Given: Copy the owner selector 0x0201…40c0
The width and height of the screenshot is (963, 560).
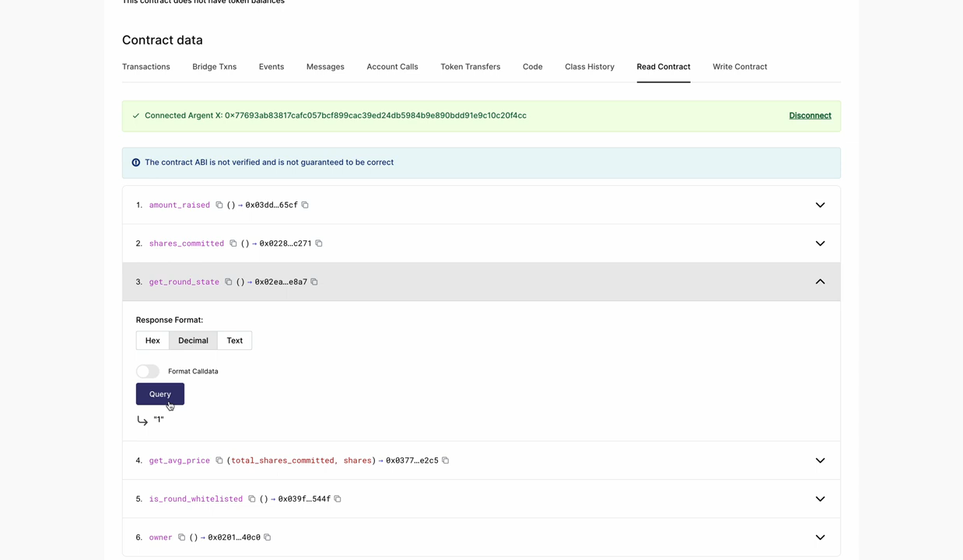Looking at the screenshot, I should (268, 537).
